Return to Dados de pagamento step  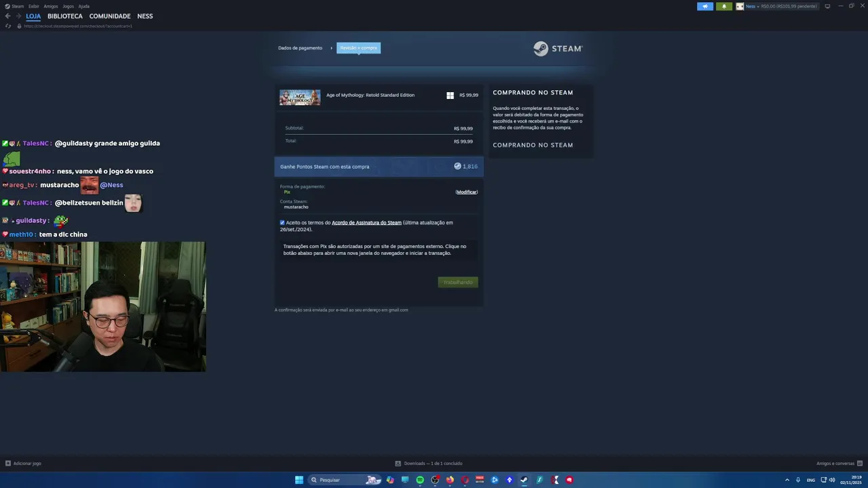pyautogui.click(x=300, y=48)
